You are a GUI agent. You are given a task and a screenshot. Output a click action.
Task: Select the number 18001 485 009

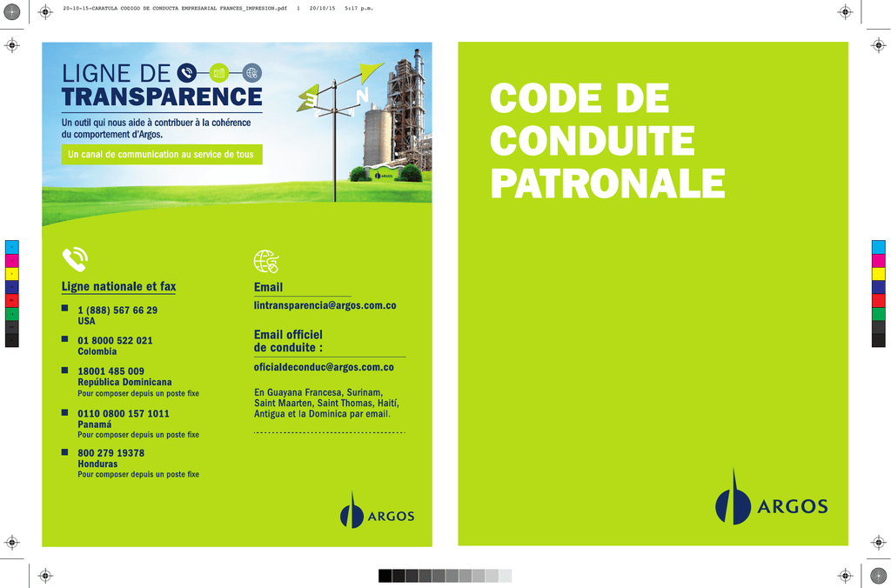(x=111, y=371)
